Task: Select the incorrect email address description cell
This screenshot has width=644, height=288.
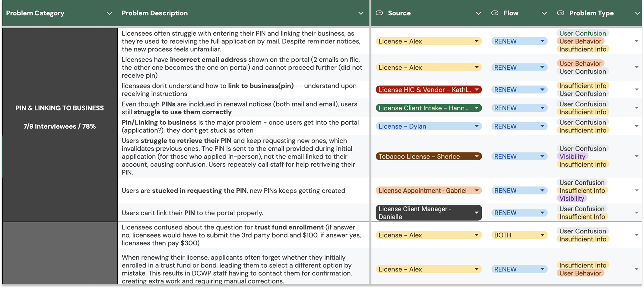Action: point(243,67)
